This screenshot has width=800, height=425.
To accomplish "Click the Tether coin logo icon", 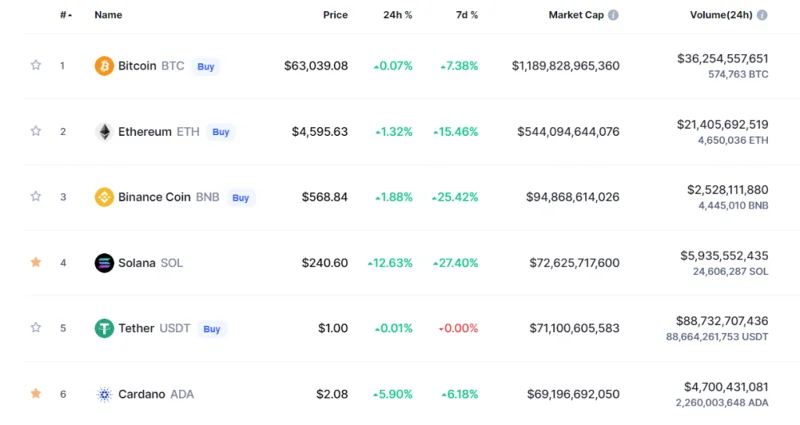I will 104,328.
